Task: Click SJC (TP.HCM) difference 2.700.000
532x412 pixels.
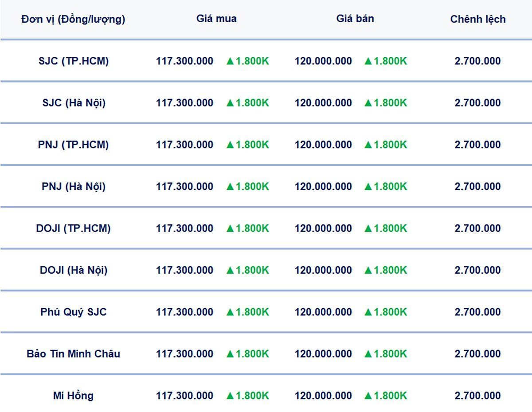Action: [x=477, y=61]
